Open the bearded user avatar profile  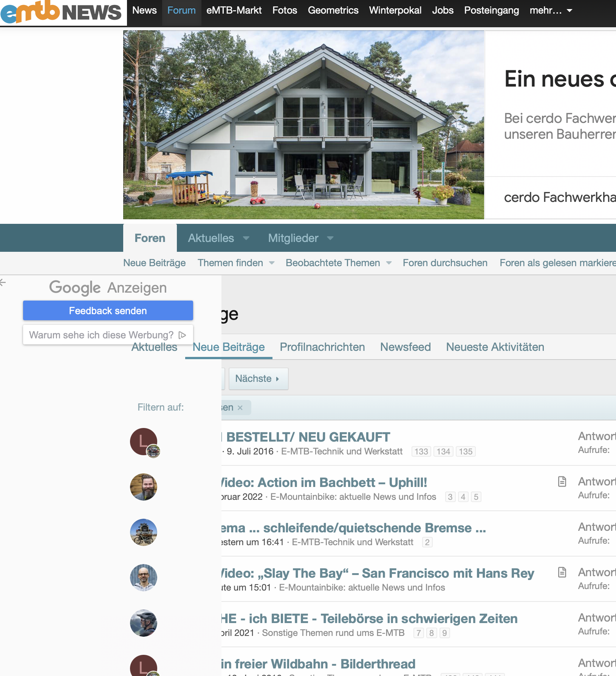[x=144, y=487]
